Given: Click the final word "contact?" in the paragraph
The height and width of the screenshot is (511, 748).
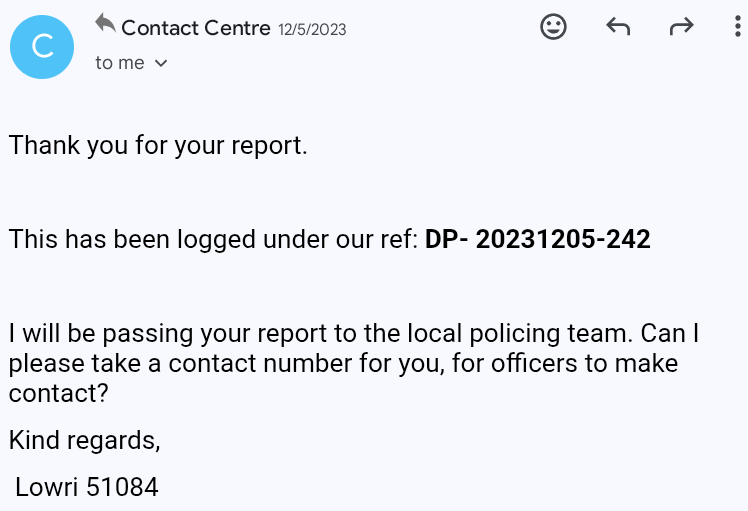Looking at the screenshot, I should click(x=59, y=393).
